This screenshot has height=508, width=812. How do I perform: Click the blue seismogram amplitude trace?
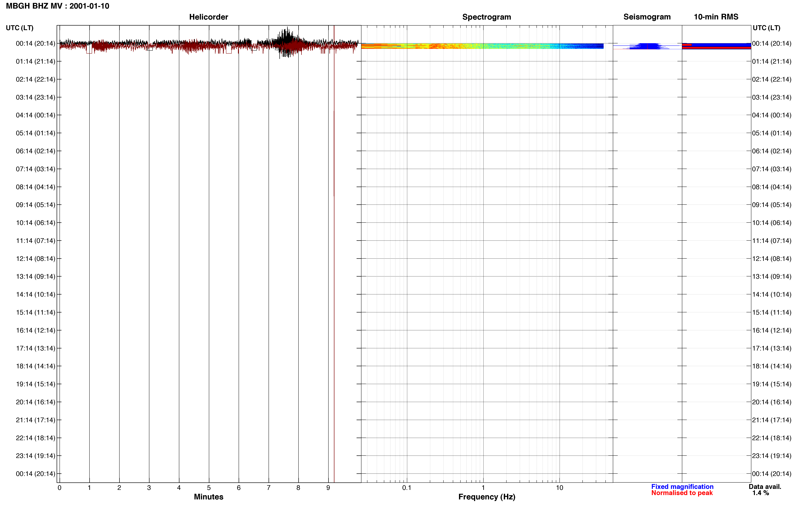(x=647, y=46)
